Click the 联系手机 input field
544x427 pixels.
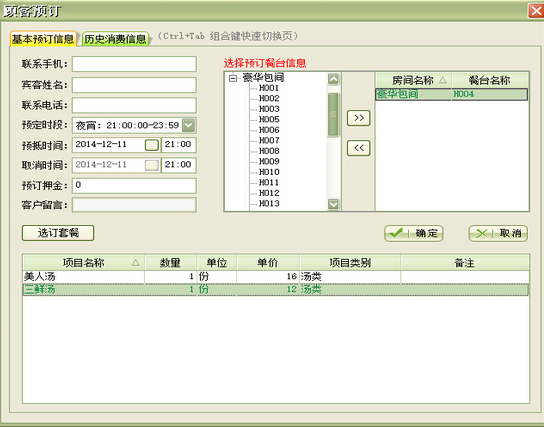coord(134,64)
